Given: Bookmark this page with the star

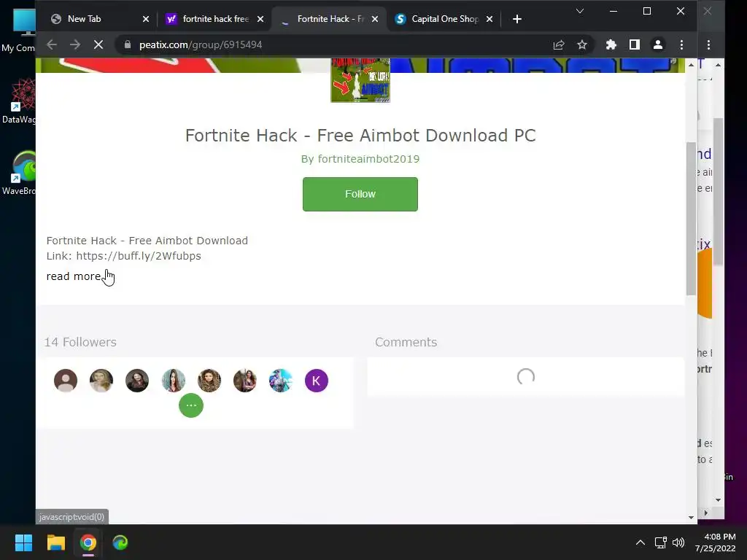Looking at the screenshot, I should click(x=581, y=44).
